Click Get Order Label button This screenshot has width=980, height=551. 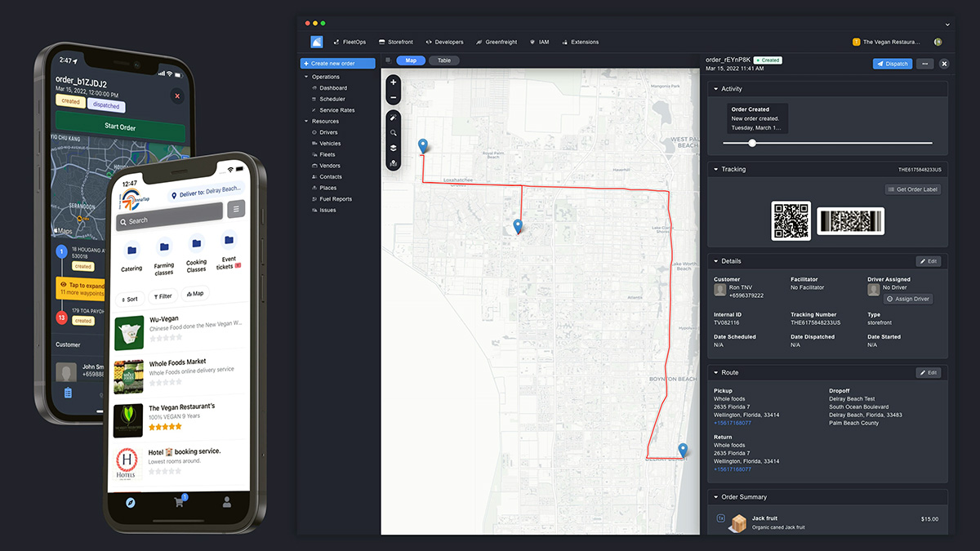tap(913, 189)
